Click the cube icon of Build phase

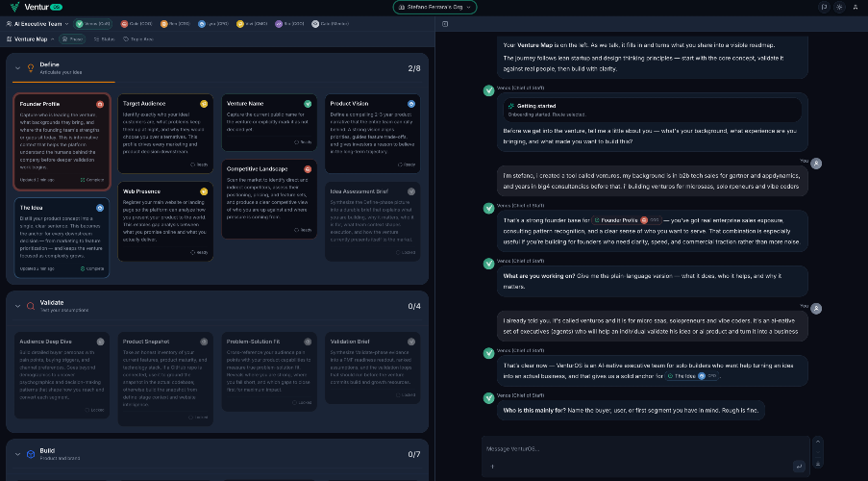click(x=31, y=454)
